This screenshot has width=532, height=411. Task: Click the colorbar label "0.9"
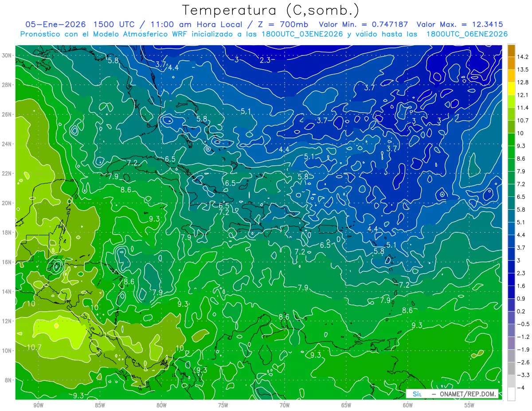click(521, 299)
